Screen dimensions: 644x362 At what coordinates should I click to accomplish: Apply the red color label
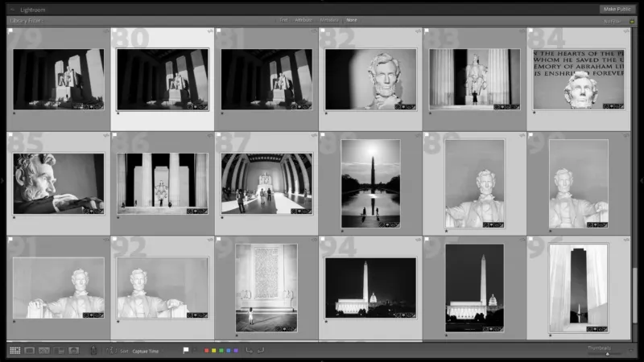click(x=207, y=351)
